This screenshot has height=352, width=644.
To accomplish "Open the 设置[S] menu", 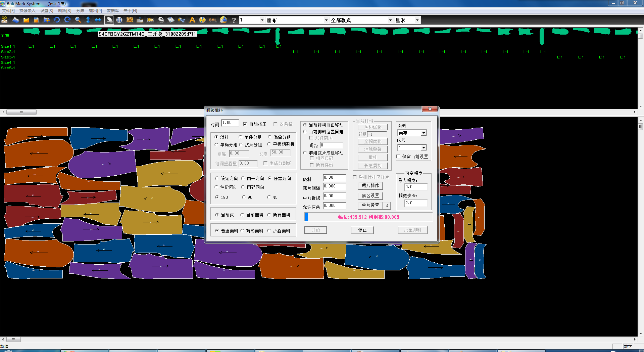I will [x=47, y=11].
